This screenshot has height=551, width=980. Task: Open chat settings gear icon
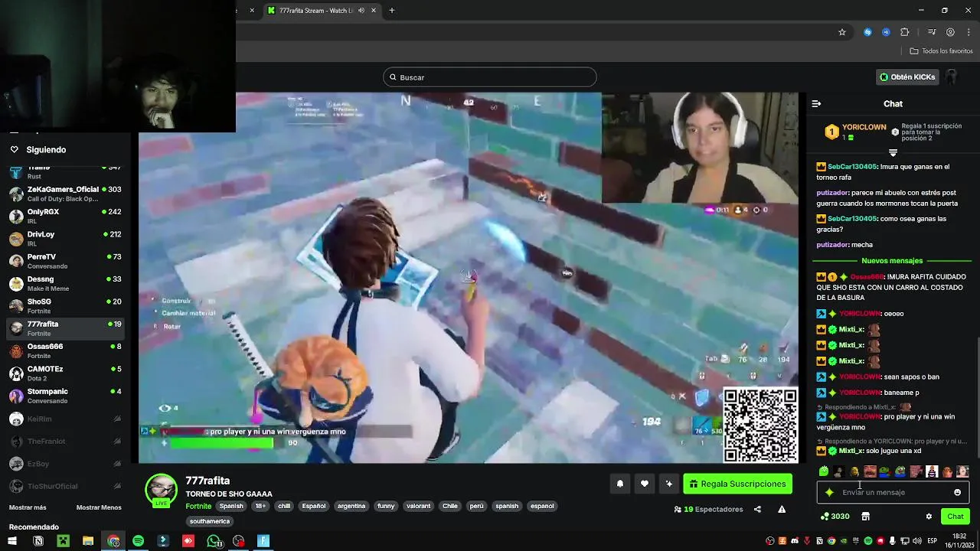click(929, 517)
